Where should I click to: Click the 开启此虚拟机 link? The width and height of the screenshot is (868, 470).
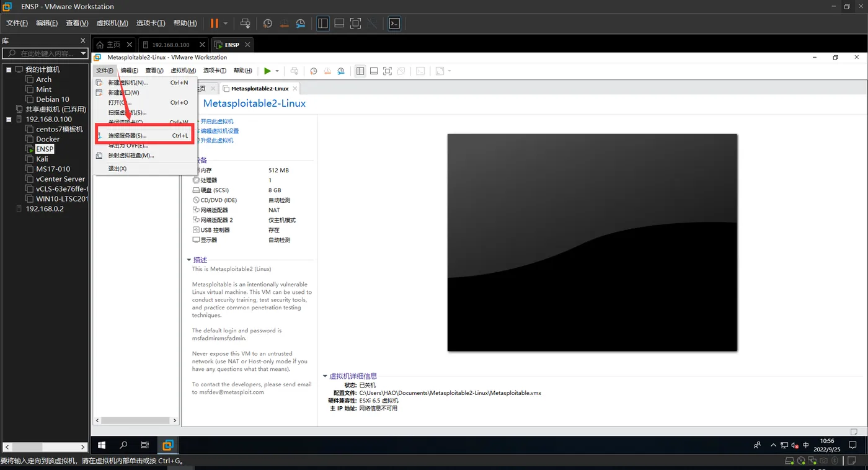point(217,122)
